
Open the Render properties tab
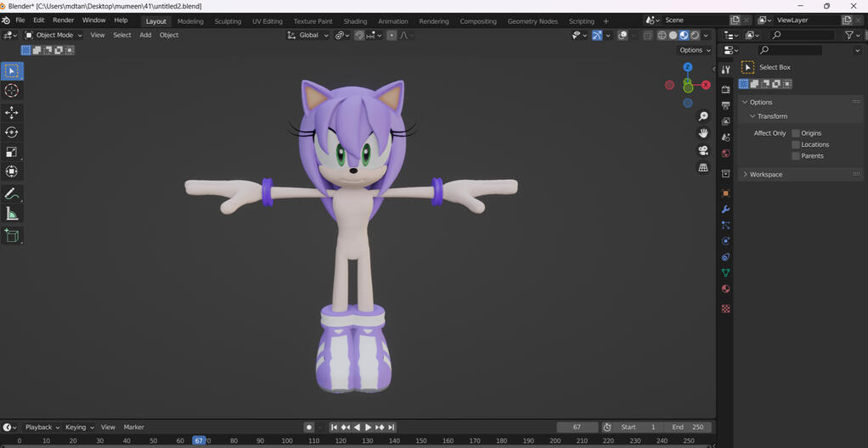pyautogui.click(x=725, y=90)
